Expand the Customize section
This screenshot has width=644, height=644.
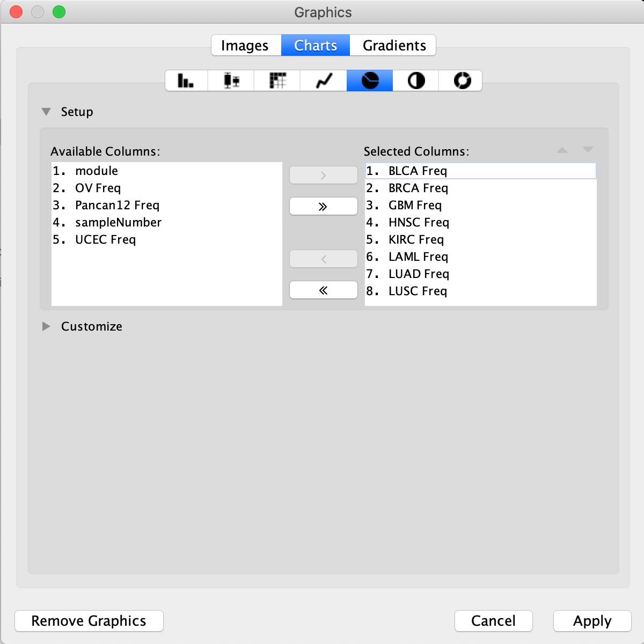click(47, 326)
